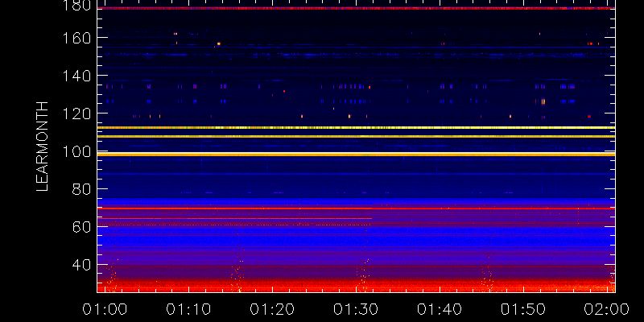Click the 180 frequency axis label
This screenshot has height=322, width=644.
[78, 6]
